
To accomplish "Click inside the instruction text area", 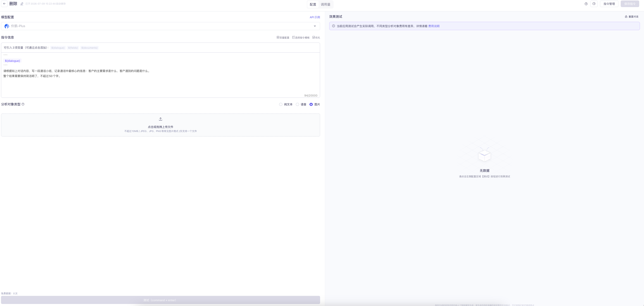I will 160,75.
